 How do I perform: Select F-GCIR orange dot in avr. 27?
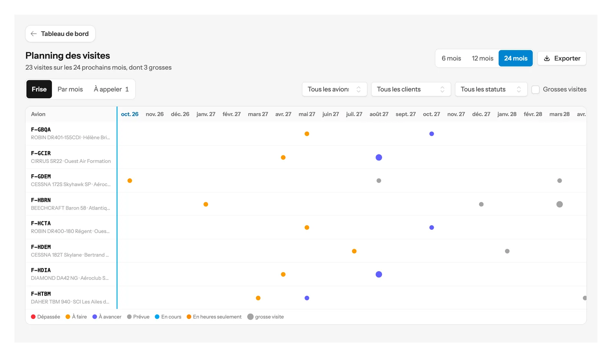283,158
